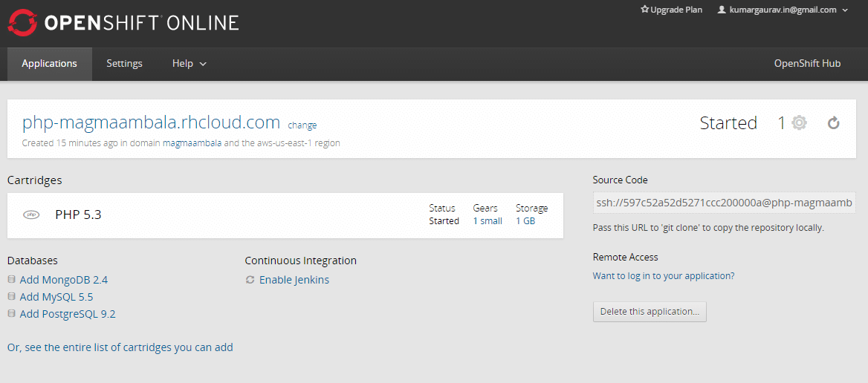This screenshot has width=868, height=383.
Task: Open the Settings tab
Action: [125, 64]
